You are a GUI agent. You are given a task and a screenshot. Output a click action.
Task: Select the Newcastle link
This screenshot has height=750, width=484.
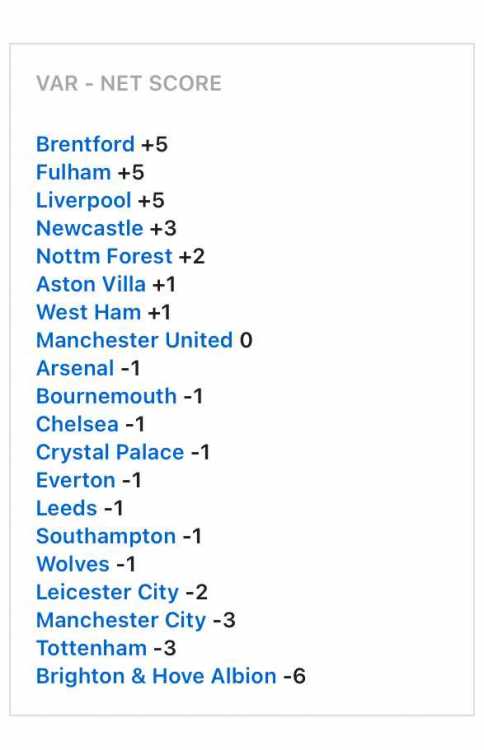[89, 228]
